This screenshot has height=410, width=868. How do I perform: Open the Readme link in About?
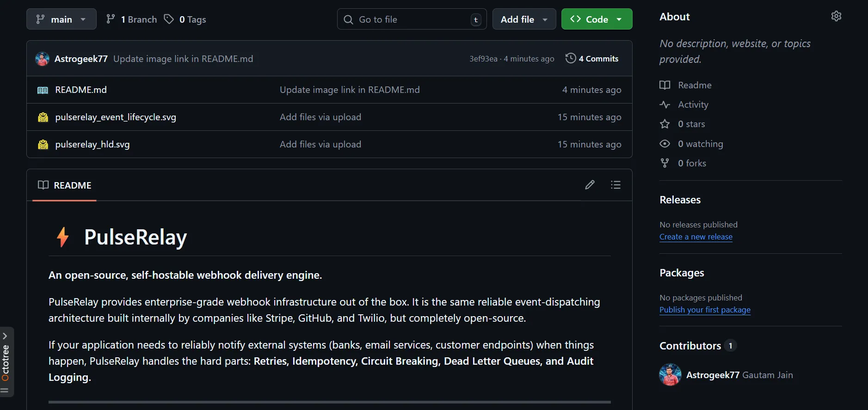click(695, 85)
